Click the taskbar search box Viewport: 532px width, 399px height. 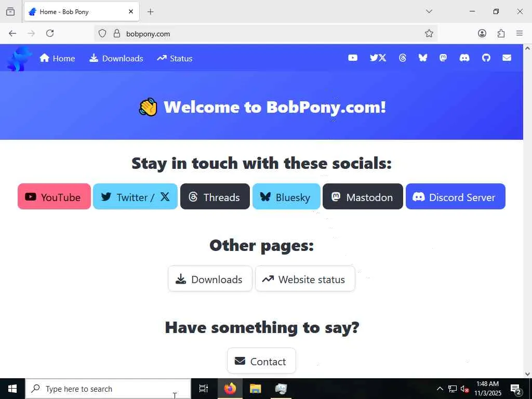pos(108,389)
